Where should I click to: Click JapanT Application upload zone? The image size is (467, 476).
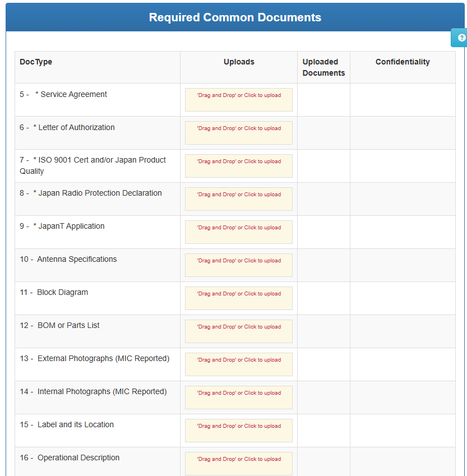239,232
